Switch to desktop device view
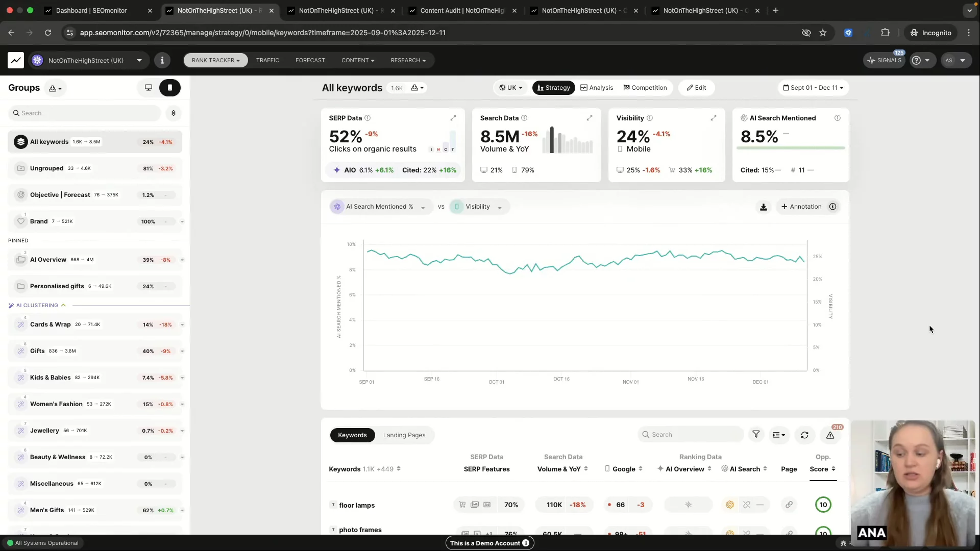The width and height of the screenshot is (980, 551). point(149,88)
